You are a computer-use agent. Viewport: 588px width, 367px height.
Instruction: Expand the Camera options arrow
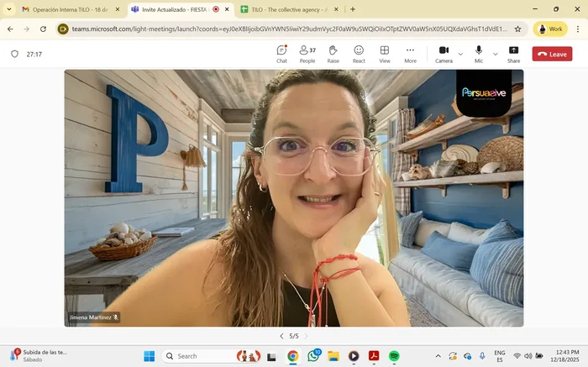coord(461,55)
